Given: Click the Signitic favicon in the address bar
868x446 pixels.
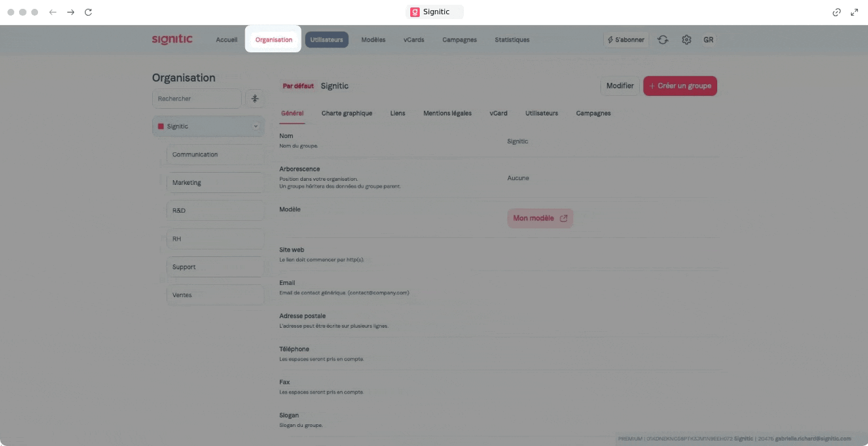Looking at the screenshot, I should point(415,12).
